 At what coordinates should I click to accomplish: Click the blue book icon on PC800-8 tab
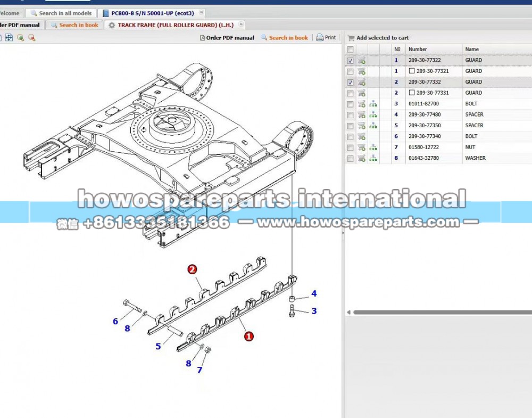pyautogui.click(x=106, y=13)
